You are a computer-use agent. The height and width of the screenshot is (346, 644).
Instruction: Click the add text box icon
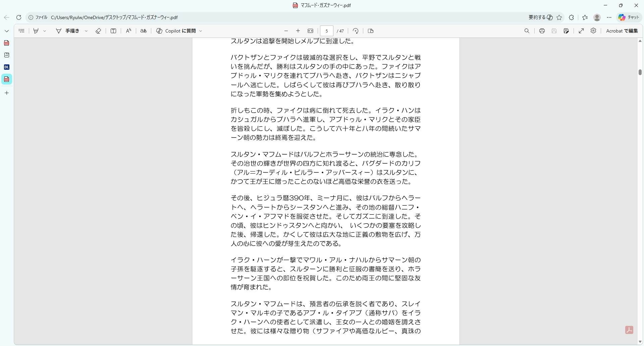(x=113, y=31)
